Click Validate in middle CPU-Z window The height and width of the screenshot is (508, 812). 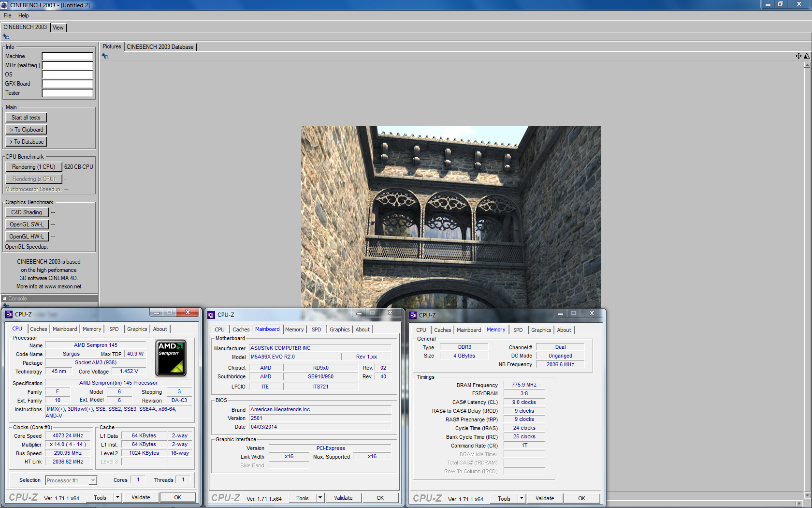(x=343, y=498)
